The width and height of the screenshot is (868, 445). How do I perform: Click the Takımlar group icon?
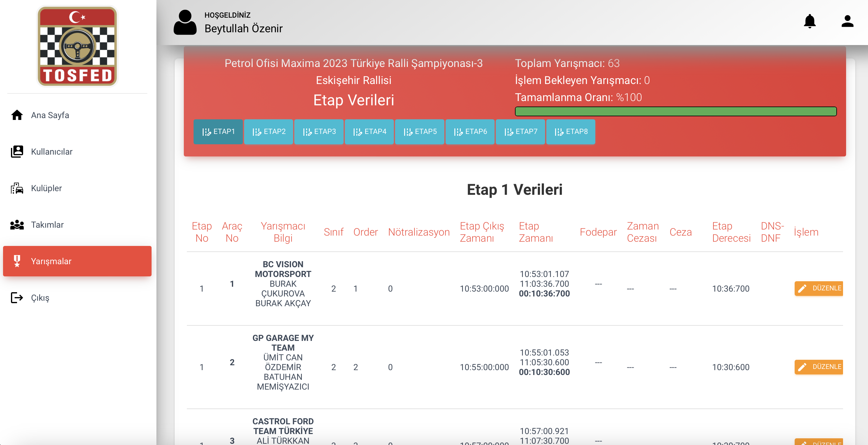point(17,225)
